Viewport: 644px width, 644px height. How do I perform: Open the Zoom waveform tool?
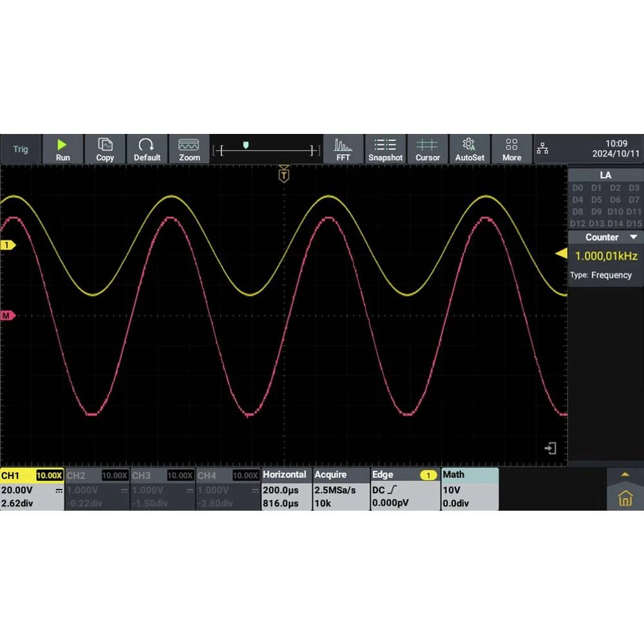189,149
